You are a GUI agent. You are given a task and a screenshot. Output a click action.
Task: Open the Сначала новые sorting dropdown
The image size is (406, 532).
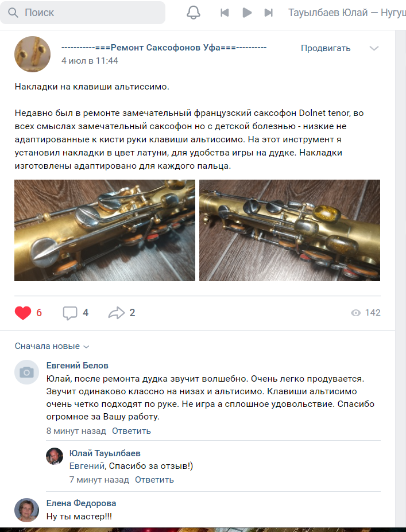[x=52, y=346]
